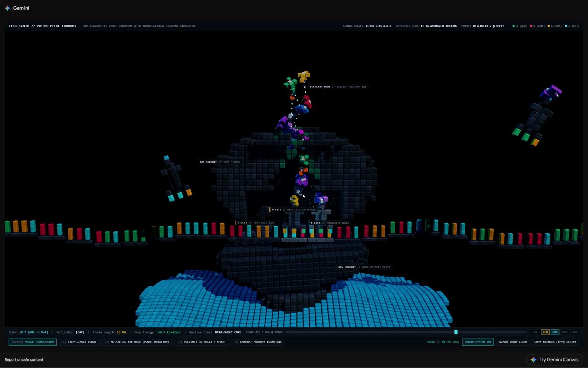Click the Spring Solver parameters readout
The width and height of the screenshot is (588, 368).
pos(367,26)
